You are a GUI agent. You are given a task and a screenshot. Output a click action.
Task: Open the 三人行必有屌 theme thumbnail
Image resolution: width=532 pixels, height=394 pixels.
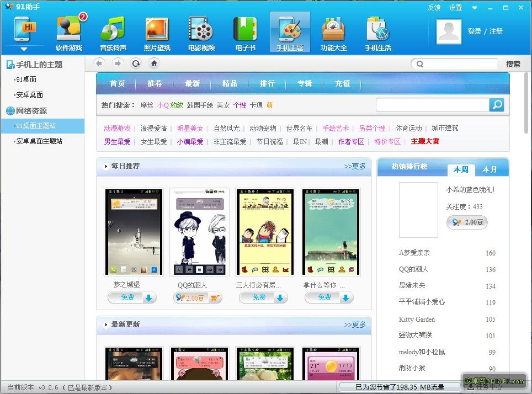(265, 232)
